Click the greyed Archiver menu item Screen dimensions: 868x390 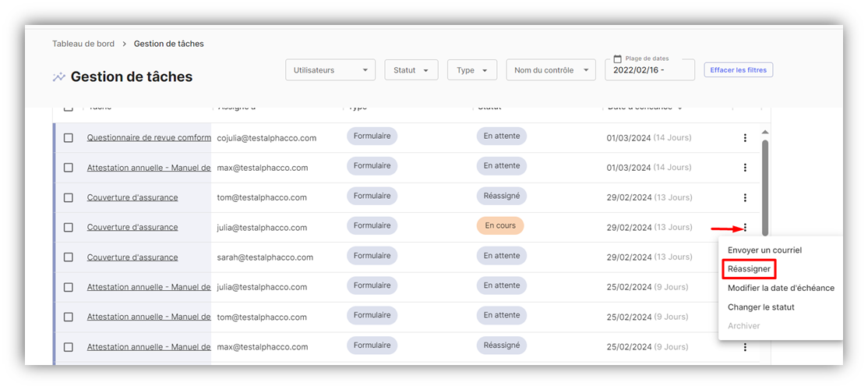coord(743,326)
